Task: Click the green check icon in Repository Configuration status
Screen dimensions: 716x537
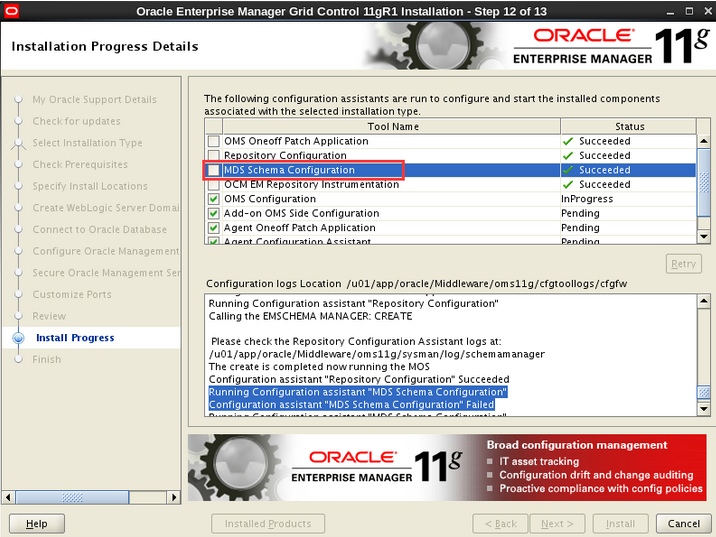Action: 568,156
